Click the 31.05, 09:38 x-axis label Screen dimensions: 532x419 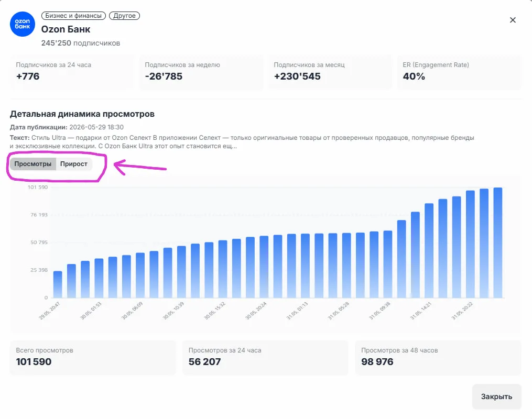(379, 311)
